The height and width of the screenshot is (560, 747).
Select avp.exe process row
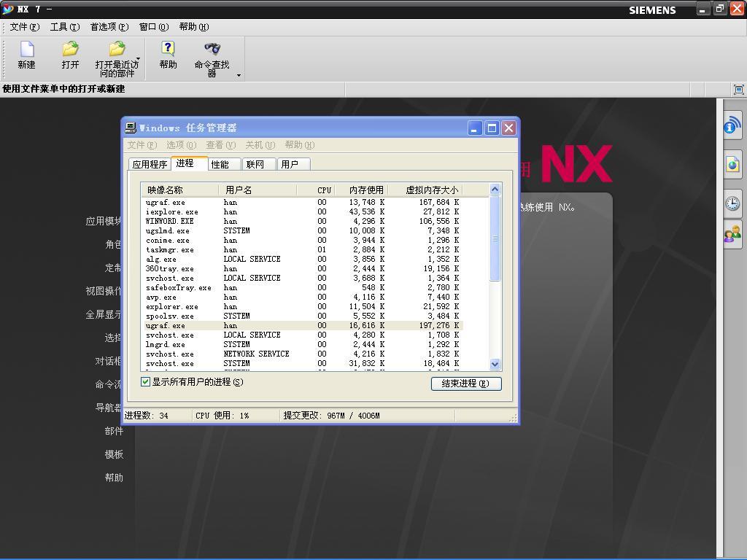[303, 297]
